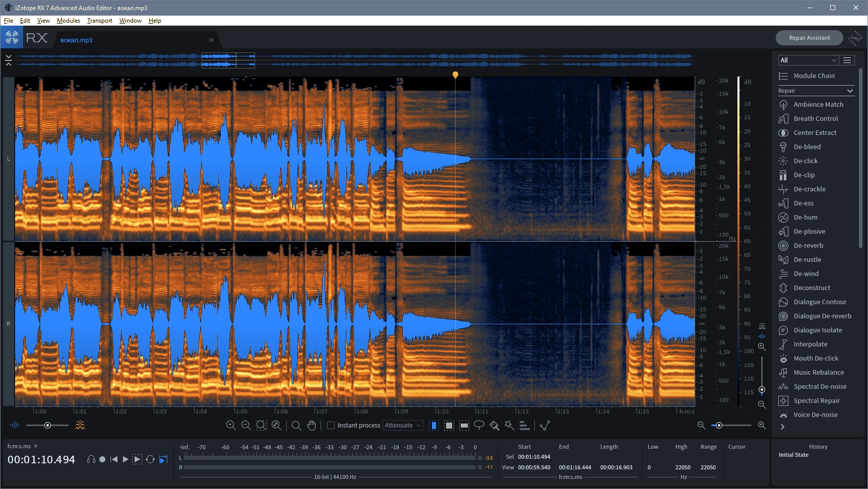This screenshot has height=489, width=868.
Task: Open the De-hum module
Action: 798,217
